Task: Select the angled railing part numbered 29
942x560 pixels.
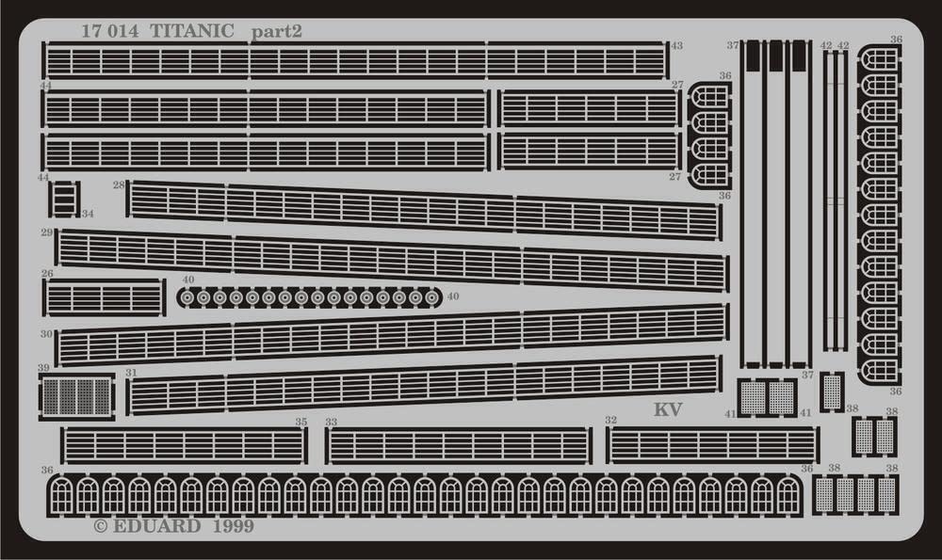Action: tap(392, 260)
